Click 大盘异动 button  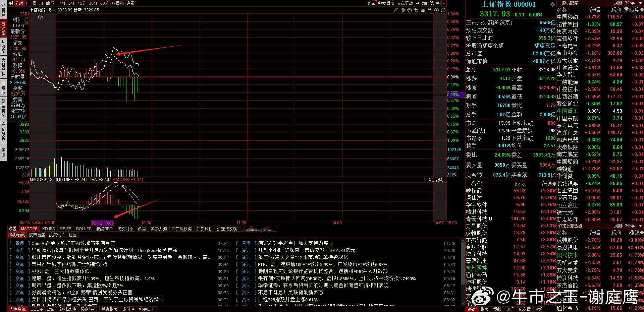tap(405, 3)
